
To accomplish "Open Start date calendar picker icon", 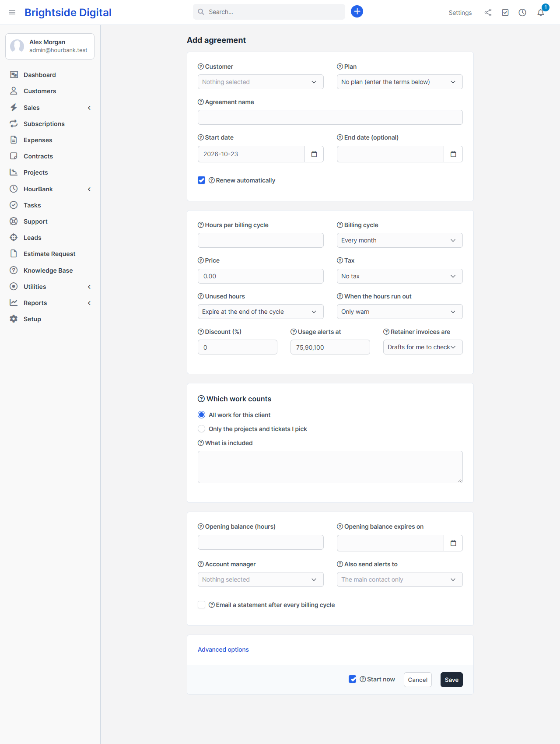I will coord(314,154).
